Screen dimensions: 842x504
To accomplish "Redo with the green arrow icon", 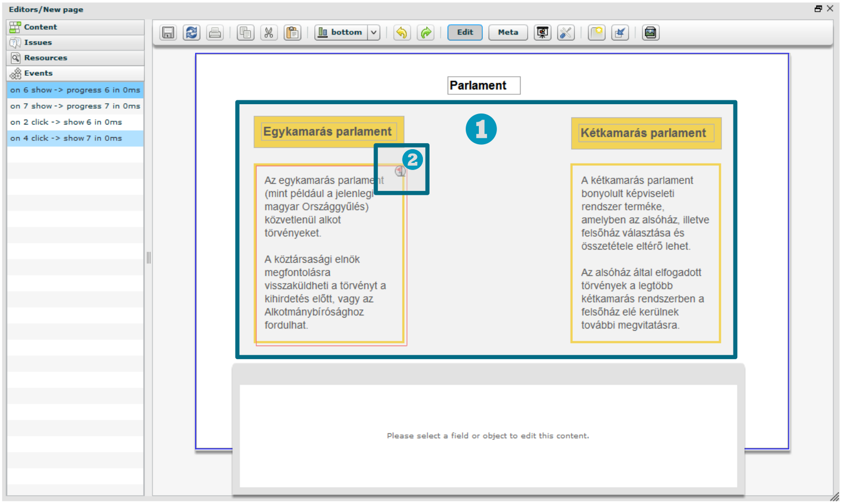I will 426,33.
